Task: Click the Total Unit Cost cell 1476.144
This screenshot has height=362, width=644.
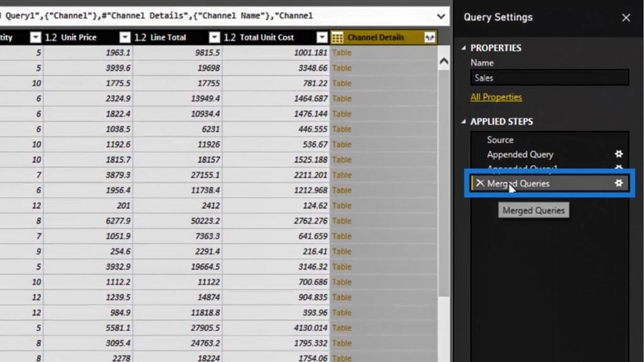Action: tap(276, 114)
